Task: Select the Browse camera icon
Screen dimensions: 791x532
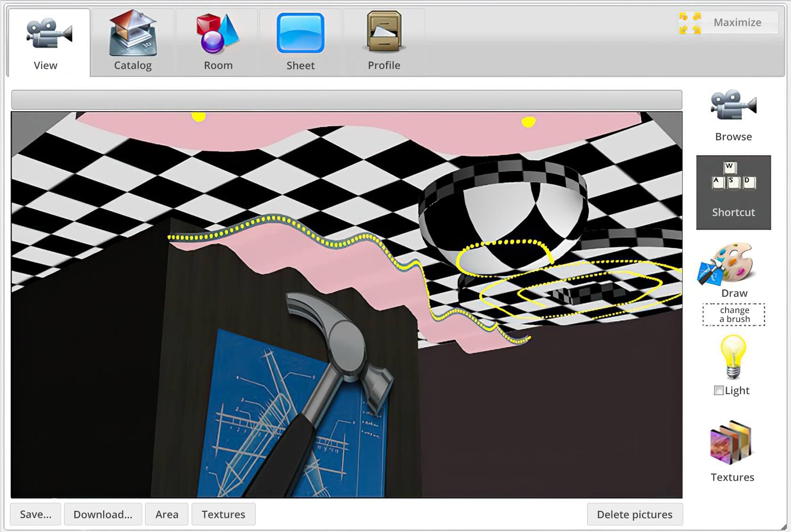Action: 733,106
